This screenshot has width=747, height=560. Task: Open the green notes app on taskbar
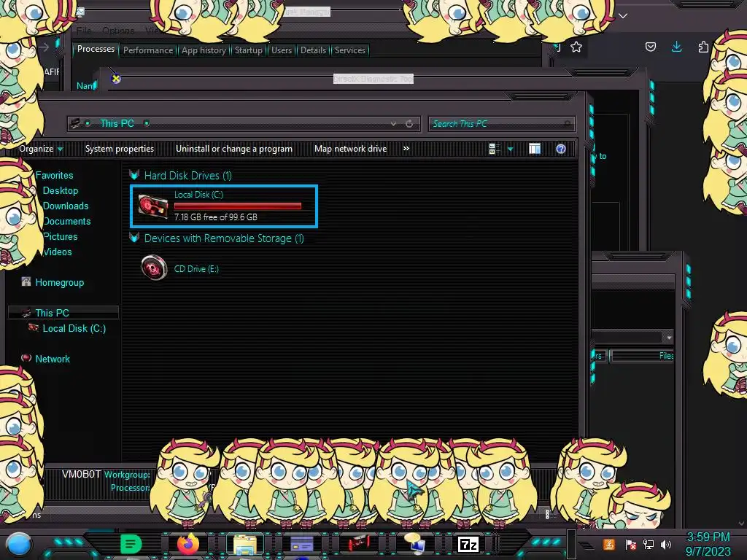coord(131,544)
